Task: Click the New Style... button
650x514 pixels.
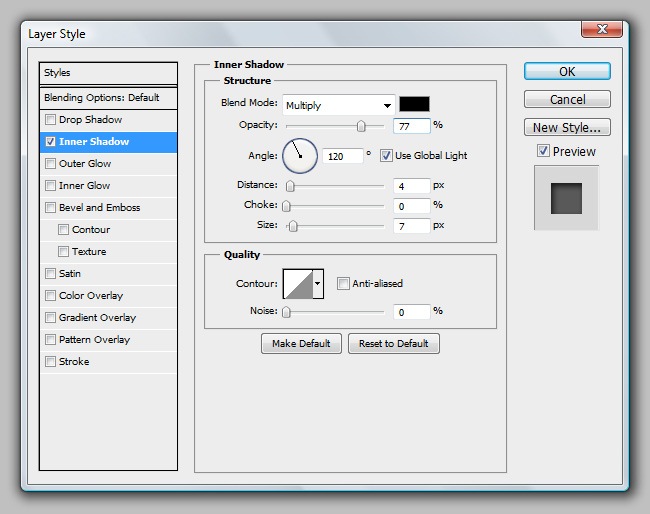Action: tap(566, 127)
